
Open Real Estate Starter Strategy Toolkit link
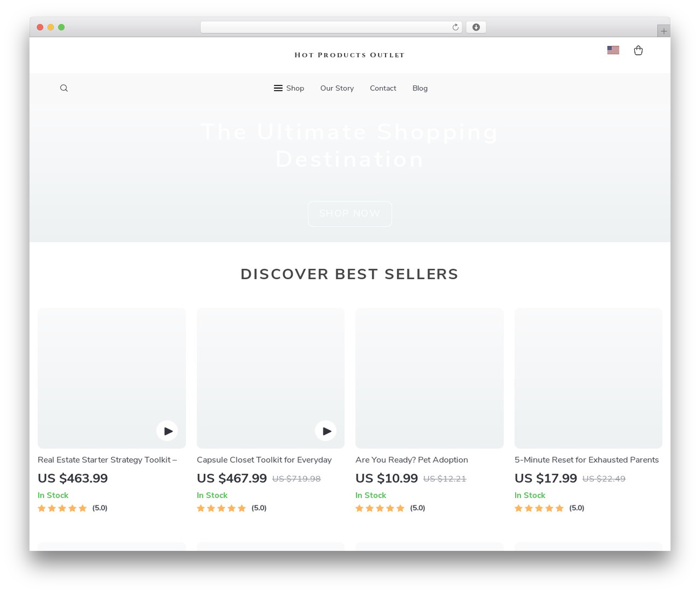(107, 460)
